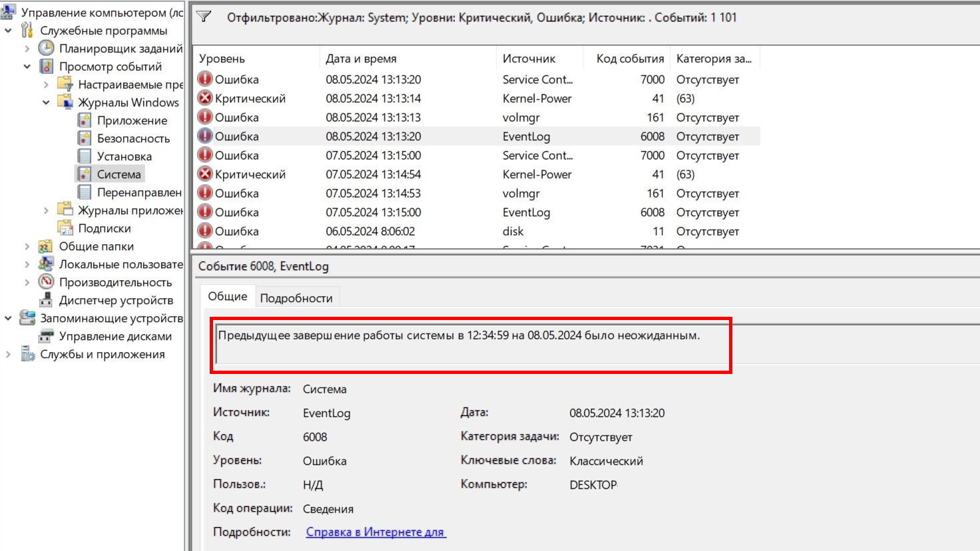Click the filter funnel icon
The height and width of the screenshot is (551, 980).
204,17
